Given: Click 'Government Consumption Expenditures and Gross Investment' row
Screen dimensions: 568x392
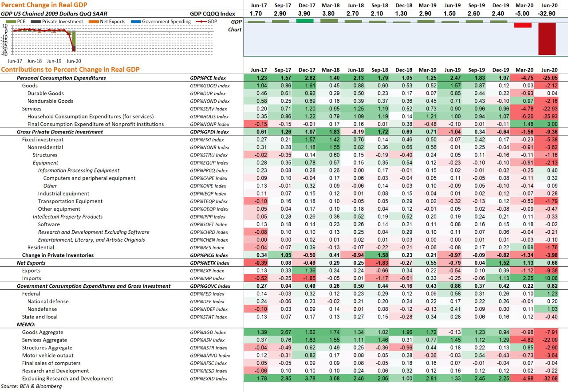Looking at the screenshot, I should pos(93,286).
